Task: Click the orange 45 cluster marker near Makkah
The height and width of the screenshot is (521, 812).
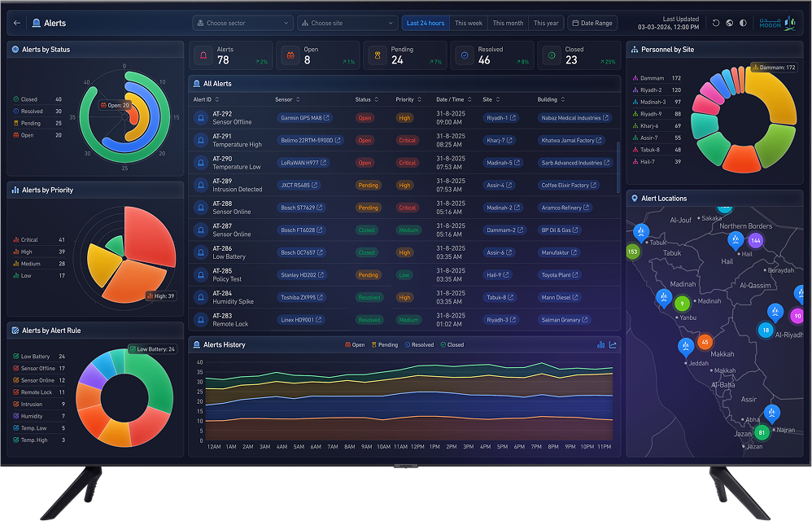Action: pyautogui.click(x=705, y=342)
